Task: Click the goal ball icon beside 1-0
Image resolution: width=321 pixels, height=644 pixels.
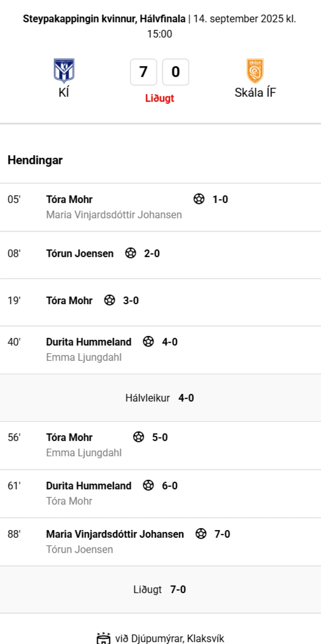Action: click(199, 199)
